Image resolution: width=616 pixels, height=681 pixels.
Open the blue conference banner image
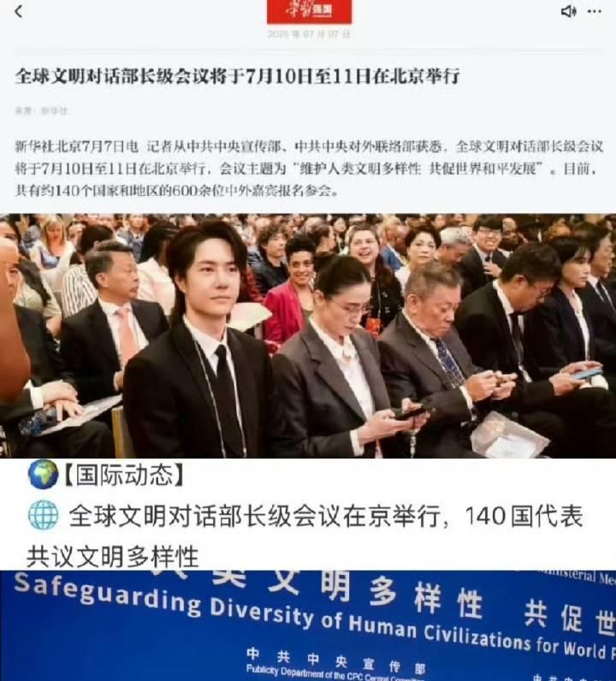point(308,626)
